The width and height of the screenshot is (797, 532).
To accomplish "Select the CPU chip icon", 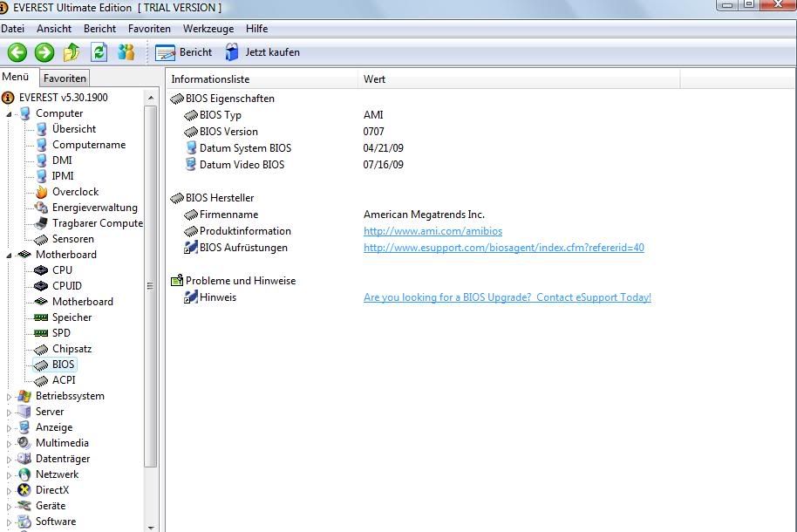I will tap(41, 270).
